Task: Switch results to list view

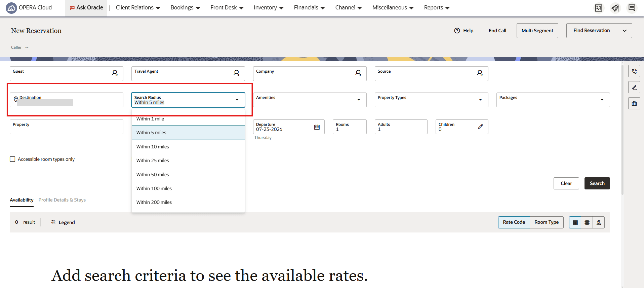Action: [587, 222]
